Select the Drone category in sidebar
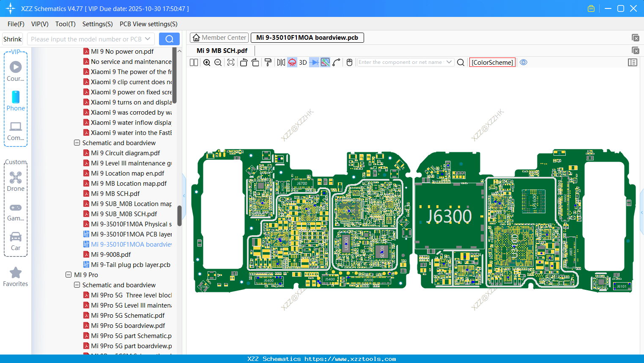 coord(16,181)
